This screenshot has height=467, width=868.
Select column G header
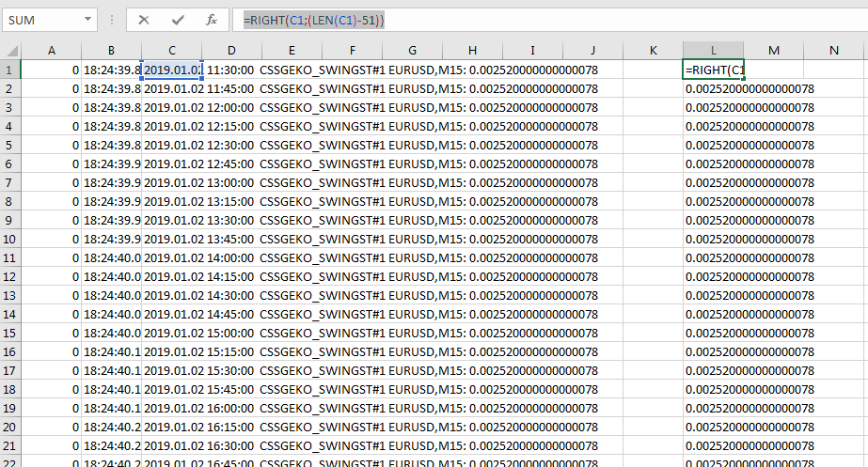pyautogui.click(x=412, y=51)
